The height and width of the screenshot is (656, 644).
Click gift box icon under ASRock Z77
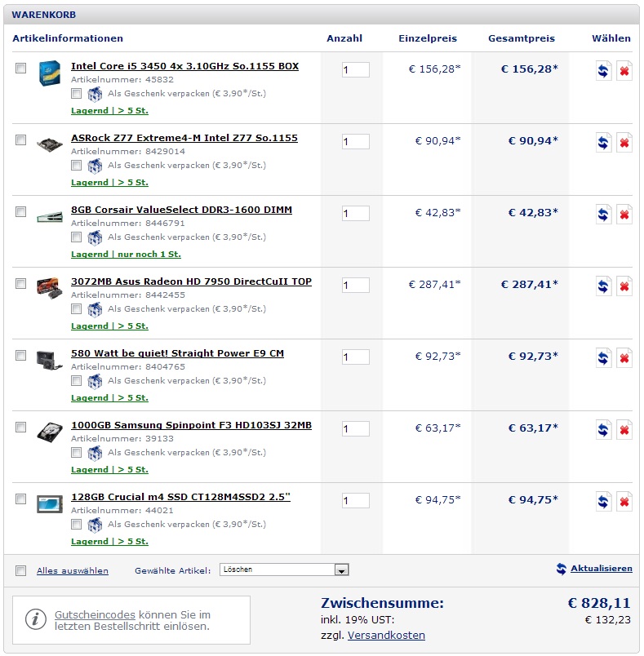click(x=95, y=166)
